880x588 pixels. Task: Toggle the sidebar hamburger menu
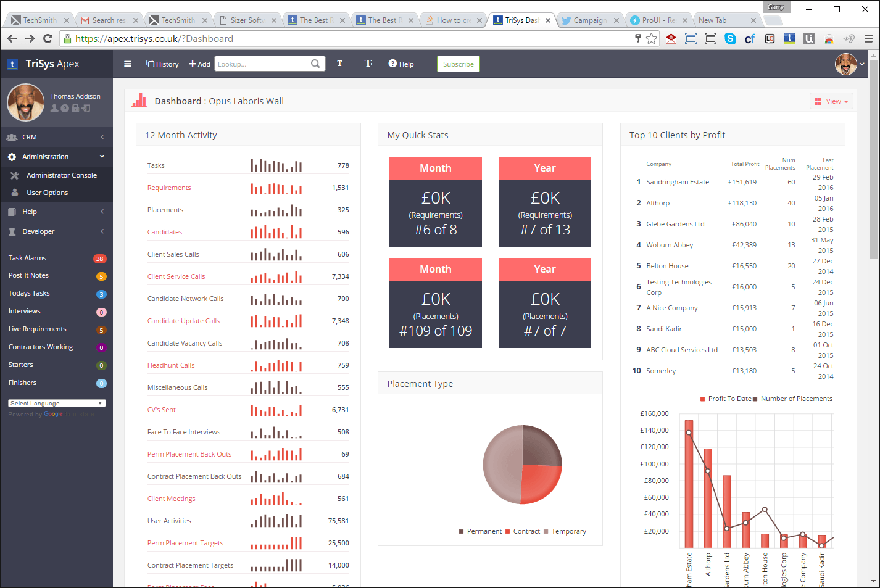[x=128, y=64]
